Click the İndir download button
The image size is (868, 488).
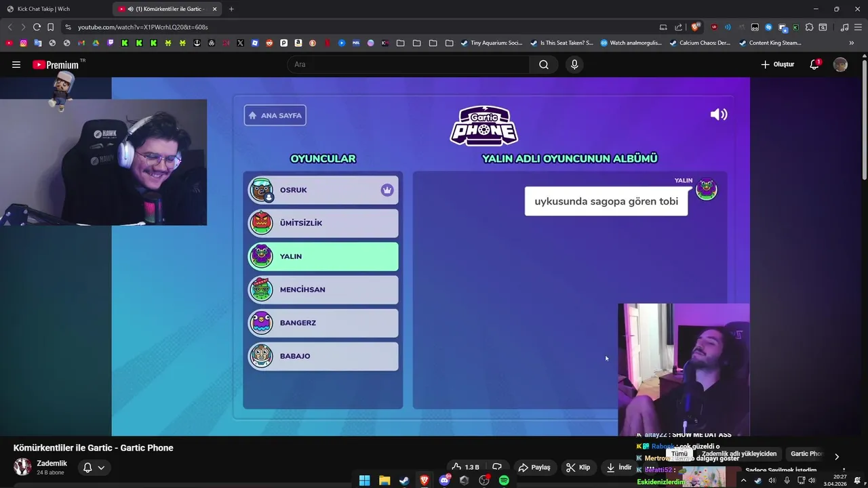click(618, 467)
